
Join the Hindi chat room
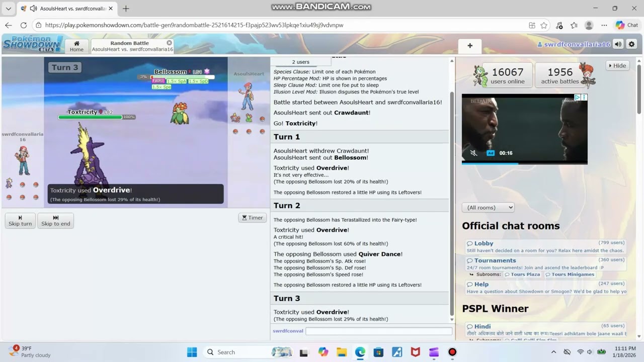tap(546, 329)
